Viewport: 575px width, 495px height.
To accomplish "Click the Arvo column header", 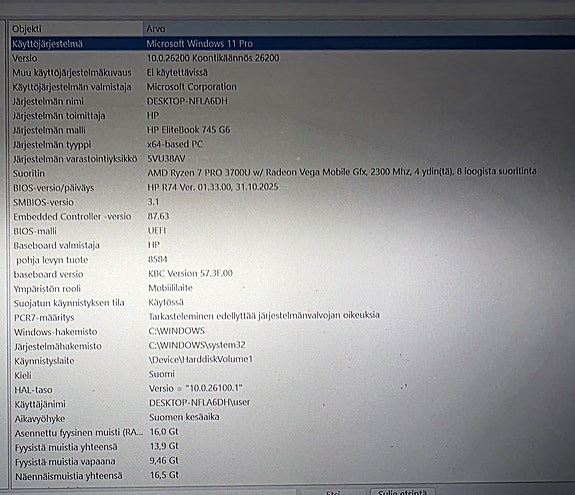I will pos(359,28).
